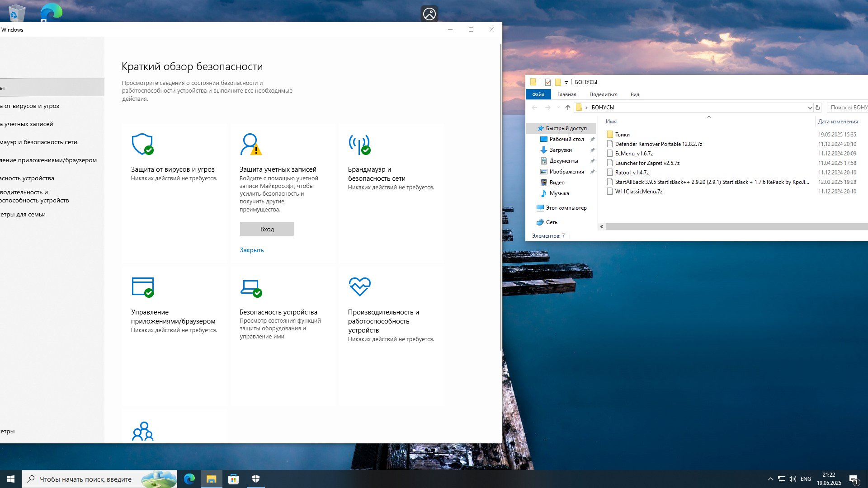Image resolution: width=868 pixels, height=488 pixels.
Task: Open firewall and network security antenna icon
Action: coord(359,144)
